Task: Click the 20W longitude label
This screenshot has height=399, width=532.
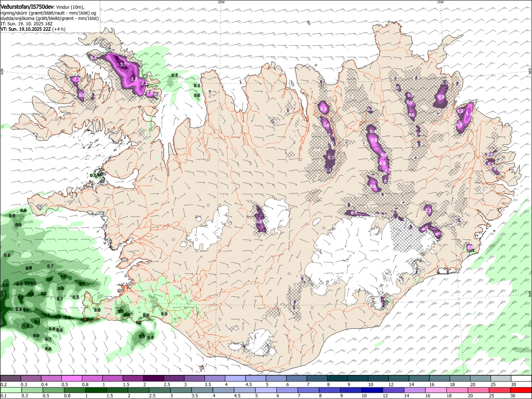Action: 221,2
